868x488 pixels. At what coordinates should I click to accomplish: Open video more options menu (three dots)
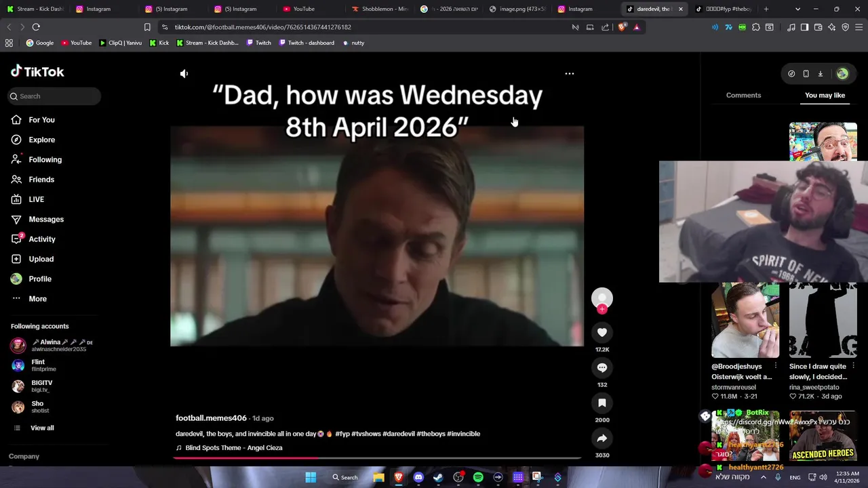click(x=570, y=73)
